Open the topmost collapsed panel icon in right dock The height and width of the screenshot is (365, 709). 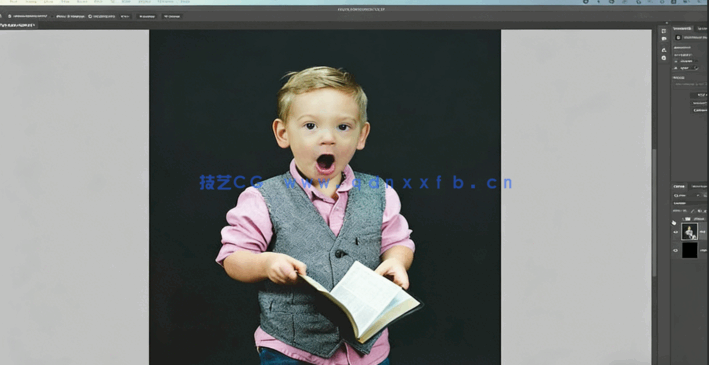click(x=663, y=31)
